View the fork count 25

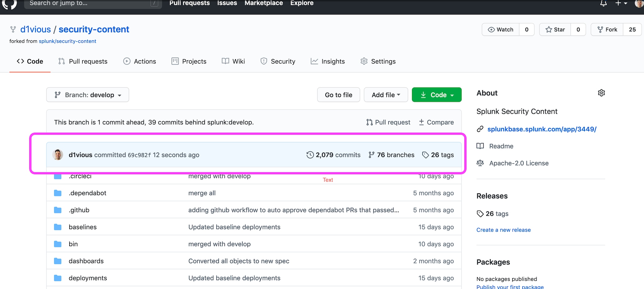pos(632,30)
